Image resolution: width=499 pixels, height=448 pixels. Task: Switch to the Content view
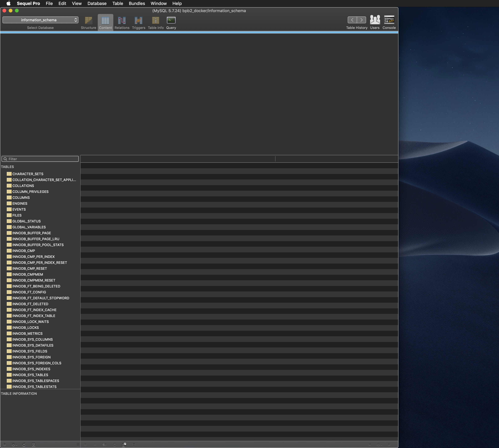[x=105, y=23]
